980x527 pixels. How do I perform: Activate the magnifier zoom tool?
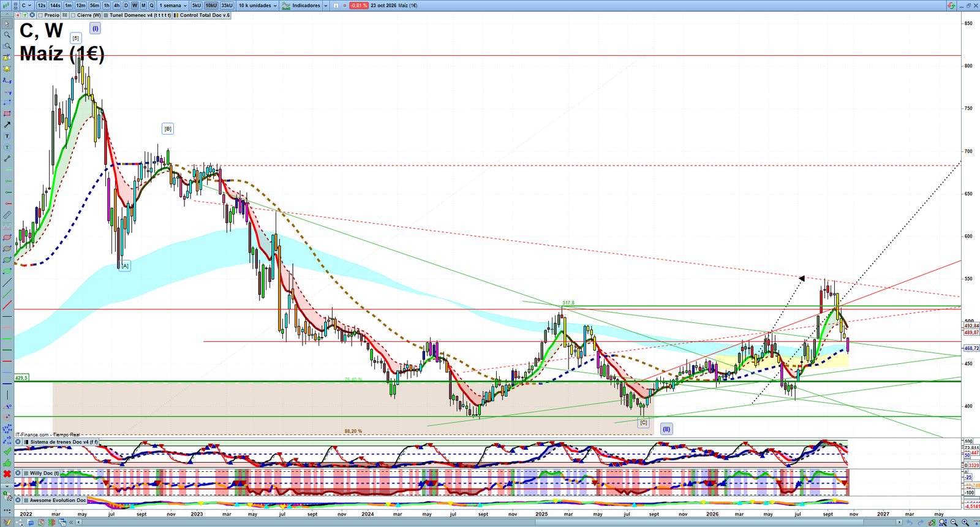point(7,35)
